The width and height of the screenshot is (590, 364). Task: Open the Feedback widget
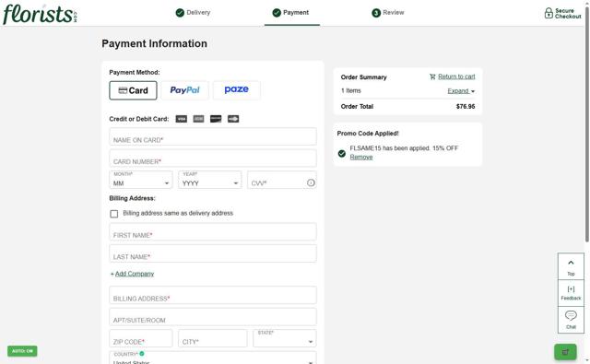click(571, 293)
